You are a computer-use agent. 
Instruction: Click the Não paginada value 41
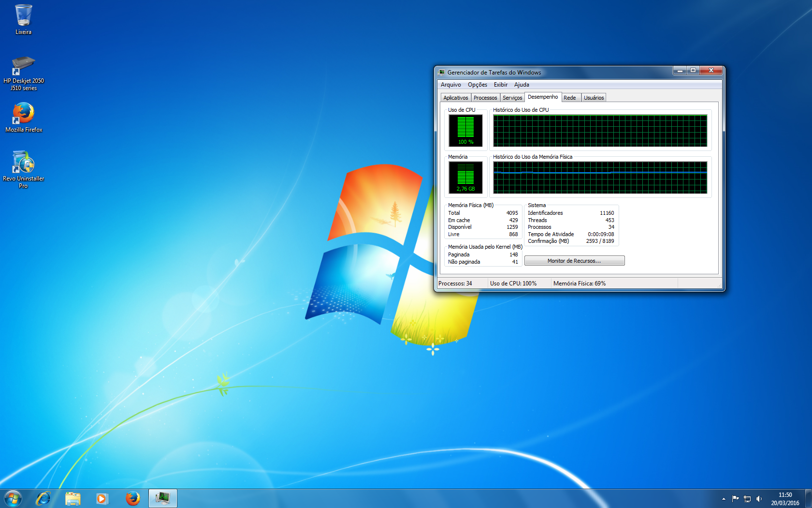click(x=515, y=262)
